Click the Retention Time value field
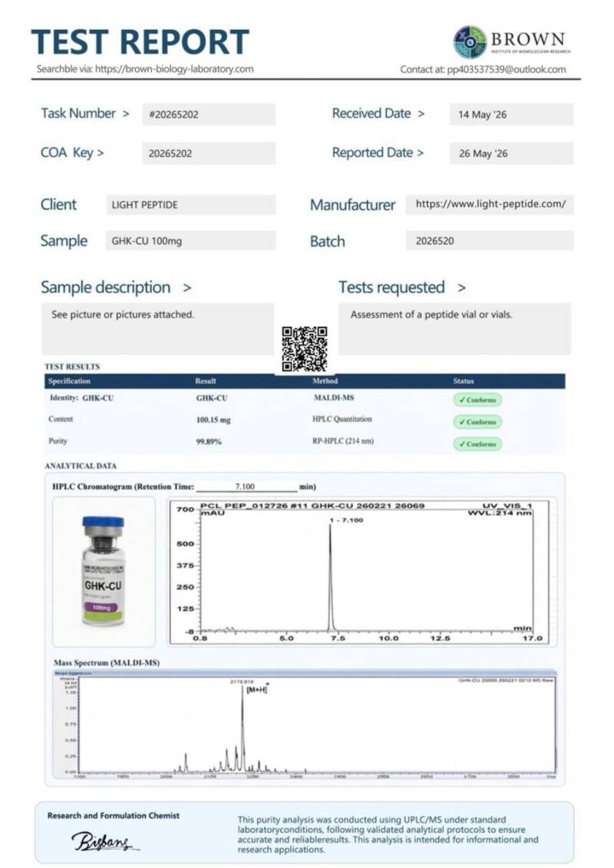The width and height of the screenshot is (614, 868). 246,487
